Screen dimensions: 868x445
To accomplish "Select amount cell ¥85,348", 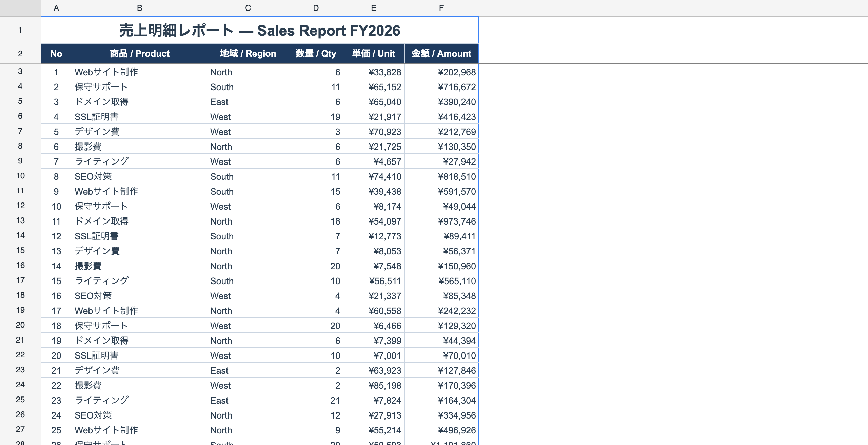I will pos(441,296).
